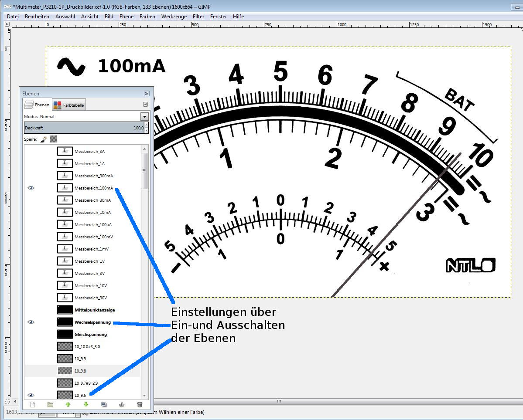Image resolution: width=523 pixels, height=420 pixels.
Task: Click the new layer group folder icon
Action: coord(50,404)
